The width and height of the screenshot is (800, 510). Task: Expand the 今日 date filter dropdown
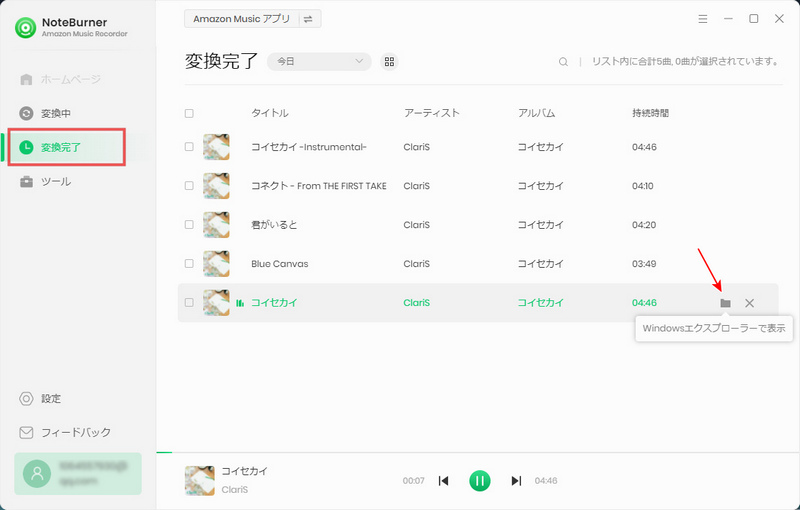click(x=319, y=61)
